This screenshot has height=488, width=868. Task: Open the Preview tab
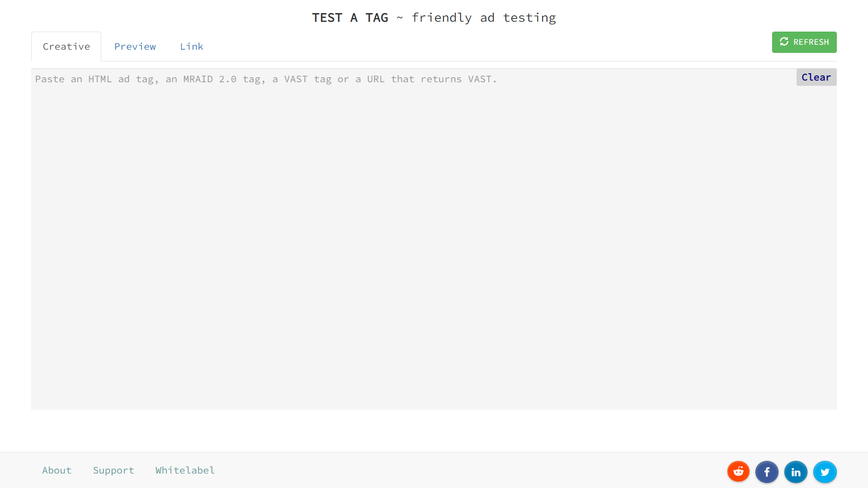click(135, 47)
